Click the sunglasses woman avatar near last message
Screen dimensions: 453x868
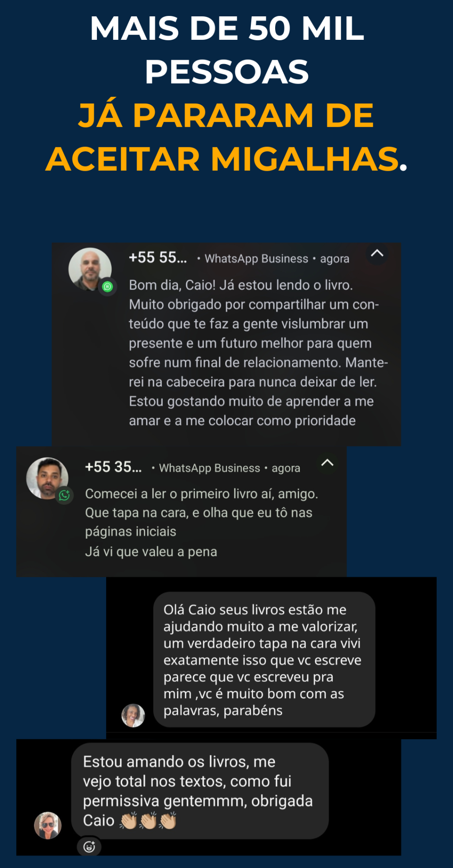pos(48,826)
